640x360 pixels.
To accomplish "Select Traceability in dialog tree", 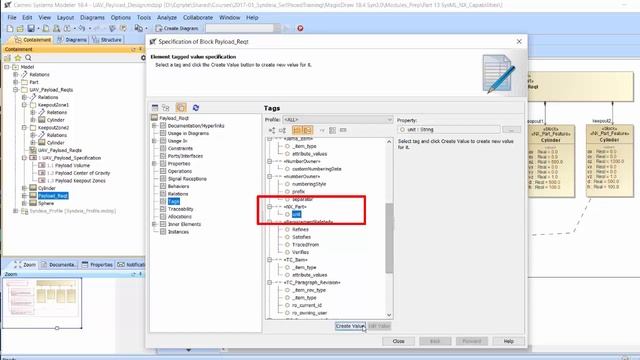I will [180, 209].
